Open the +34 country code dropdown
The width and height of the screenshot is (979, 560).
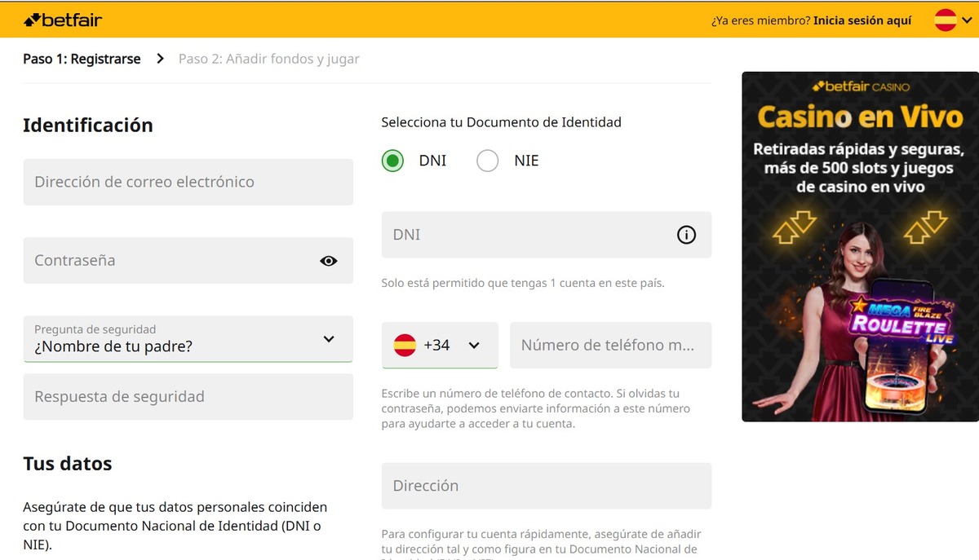tap(440, 345)
